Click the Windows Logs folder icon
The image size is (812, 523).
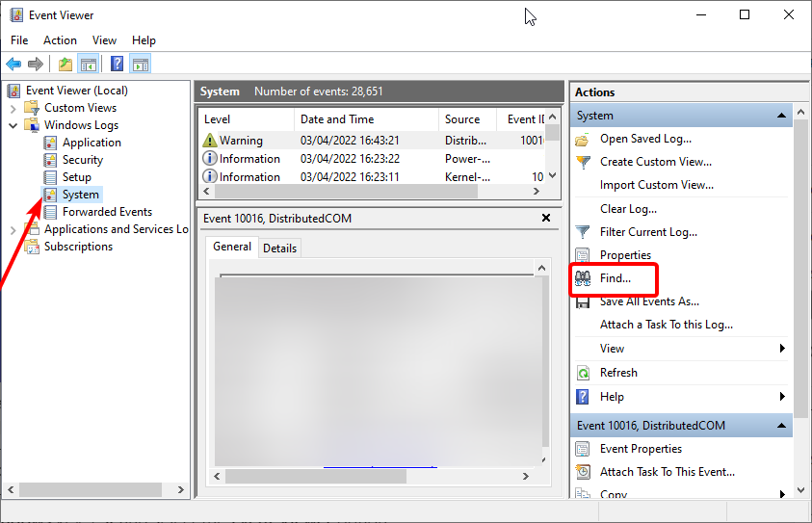pos(32,125)
